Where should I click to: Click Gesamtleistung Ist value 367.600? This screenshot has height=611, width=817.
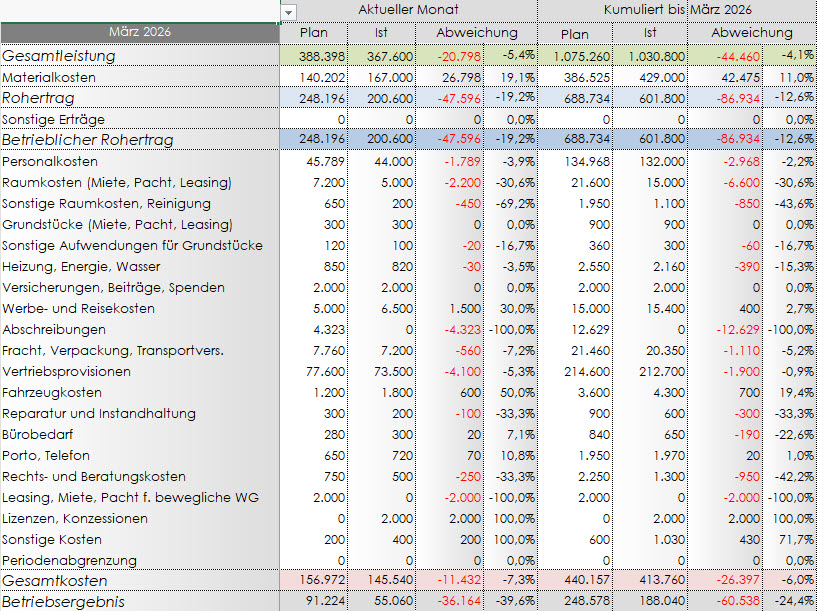(389, 56)
